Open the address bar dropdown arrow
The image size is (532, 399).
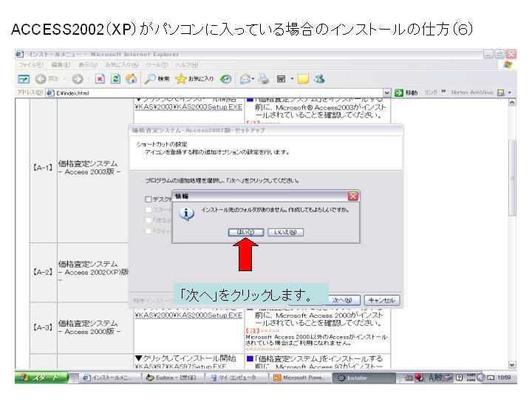386,92
